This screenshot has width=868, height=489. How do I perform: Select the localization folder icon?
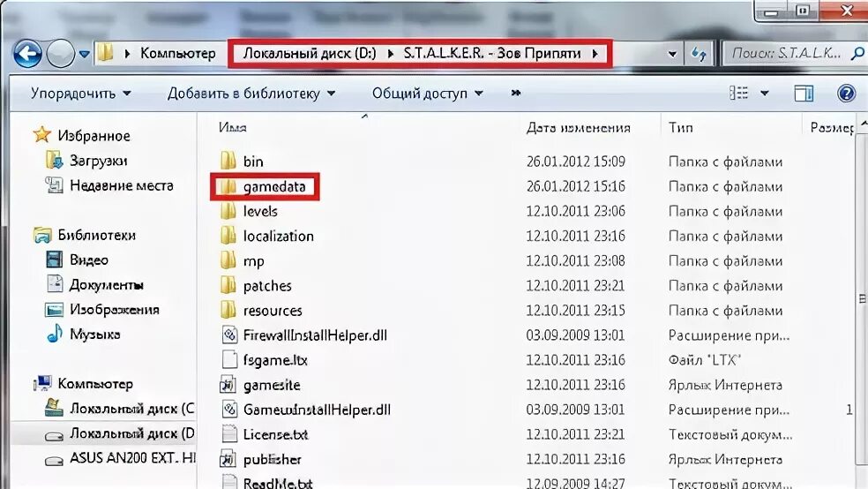[228, 236]
